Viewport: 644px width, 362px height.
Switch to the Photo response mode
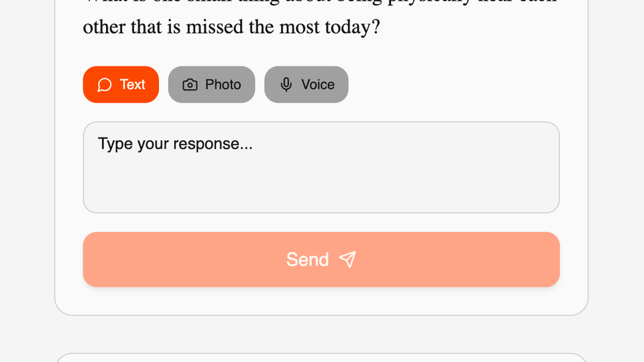click(x=211, y=84)
